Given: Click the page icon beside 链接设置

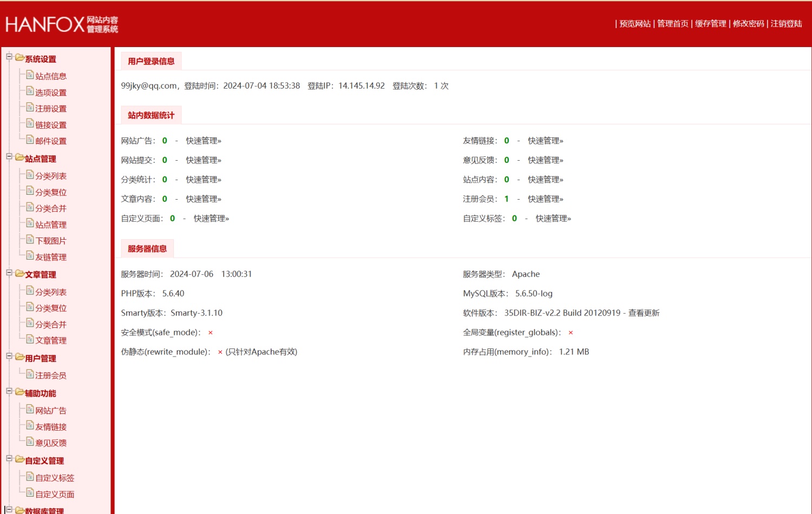Looking at the screenshot, I should [x=30, y=123].
